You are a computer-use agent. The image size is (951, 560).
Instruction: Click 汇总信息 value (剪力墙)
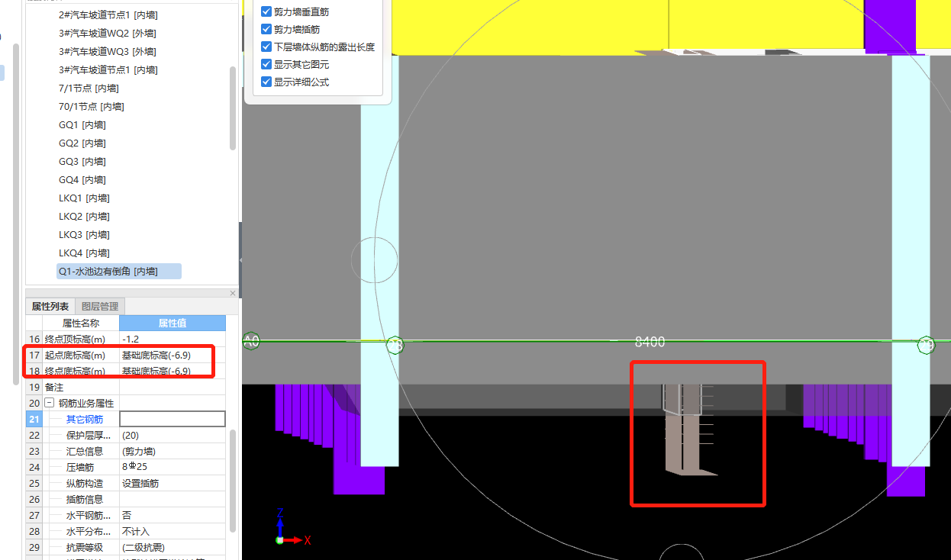(x=172, y=451)
